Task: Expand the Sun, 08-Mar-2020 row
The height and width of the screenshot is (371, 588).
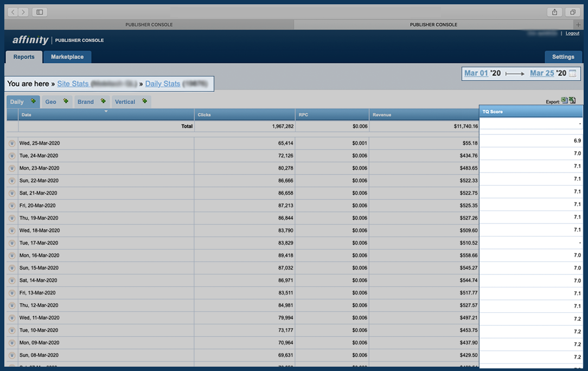Action: point(12,355)
